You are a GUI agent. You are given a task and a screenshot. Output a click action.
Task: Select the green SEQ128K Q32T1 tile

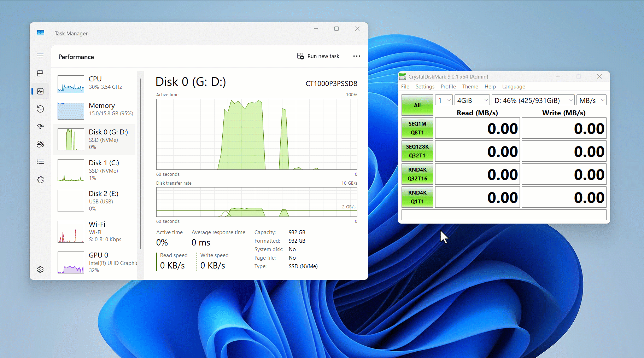pos(417,151)
